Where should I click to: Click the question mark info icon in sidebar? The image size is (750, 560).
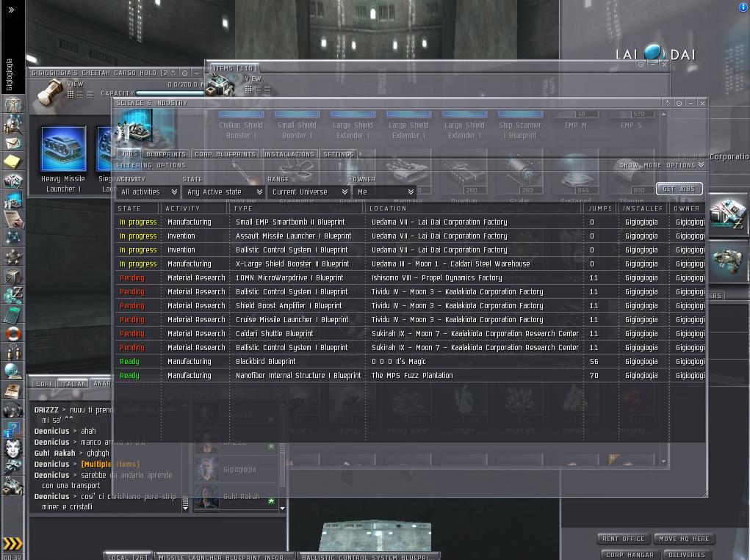click(x=12, y=429)
